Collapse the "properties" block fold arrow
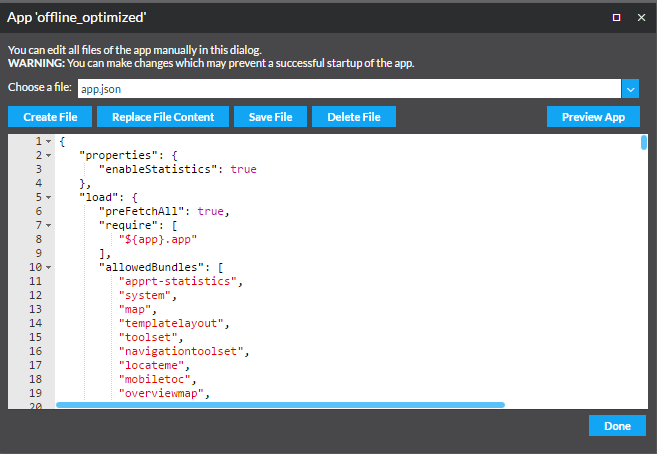The image size is (657, 454). pyautogui.click(x=48, y=156)
